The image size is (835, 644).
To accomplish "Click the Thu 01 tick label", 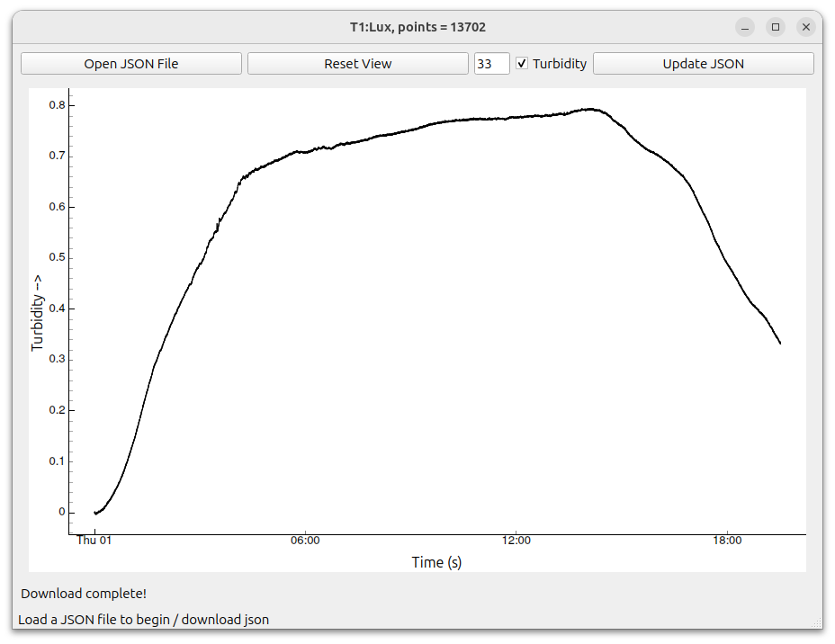I will pos(94,541).
